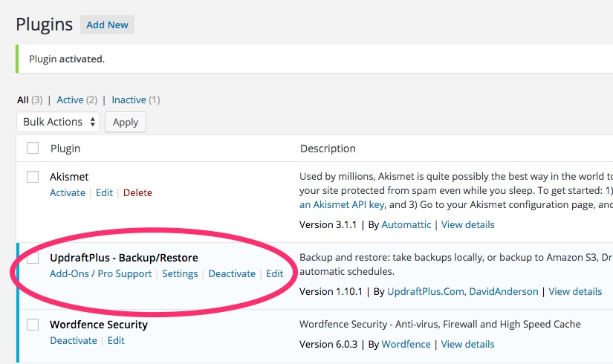Viewport: 613px width, 364px height.
Task: Toggle the select-all plugins checkbox
Action: pyautogui.click(x=33, y=148)
